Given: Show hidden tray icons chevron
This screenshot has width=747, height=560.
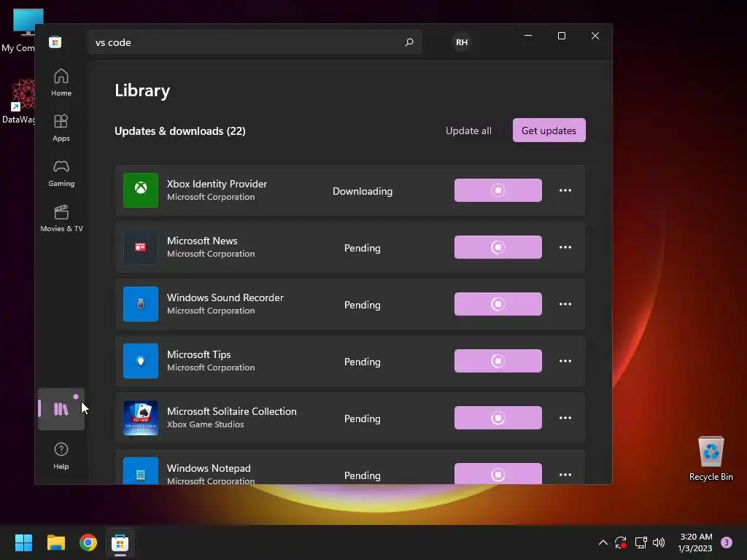Looking at the screenshot, I should [603, 542].
